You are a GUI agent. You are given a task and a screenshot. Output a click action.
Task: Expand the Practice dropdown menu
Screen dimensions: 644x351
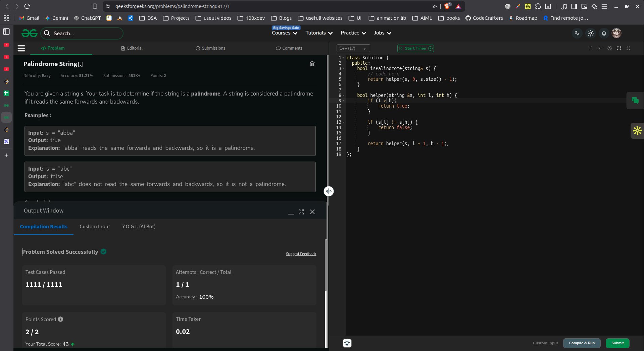point(353,33)
